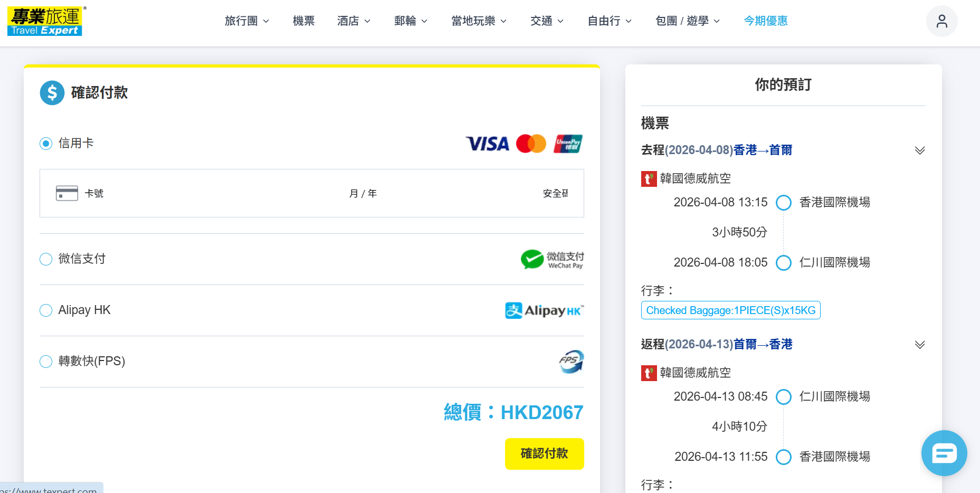Open the 旅行團 dropdown menu
This screenshot has width=980, height=493.
[x=246, y=21]
